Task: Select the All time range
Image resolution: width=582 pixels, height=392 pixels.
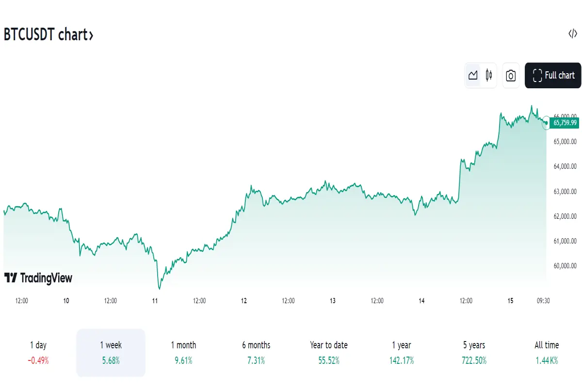Action: point(547,353)
